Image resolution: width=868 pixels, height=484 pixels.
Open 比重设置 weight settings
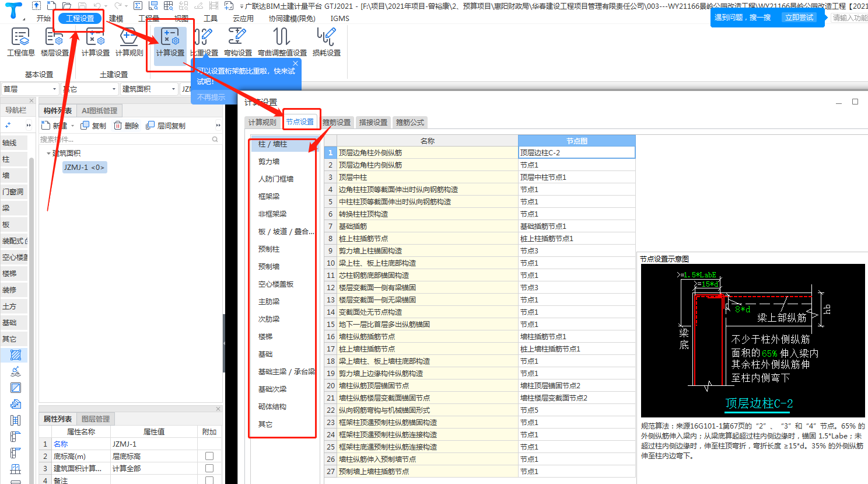point(204,41)
